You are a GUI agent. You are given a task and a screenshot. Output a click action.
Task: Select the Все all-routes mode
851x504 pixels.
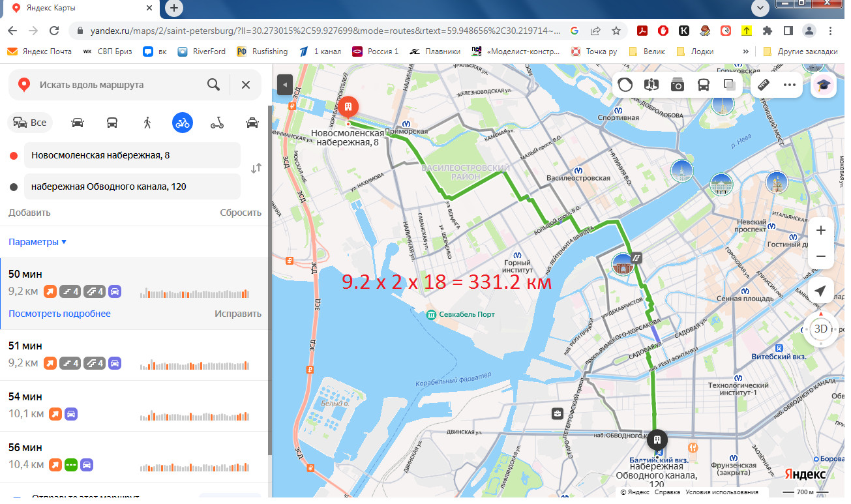tap(30, 123)
